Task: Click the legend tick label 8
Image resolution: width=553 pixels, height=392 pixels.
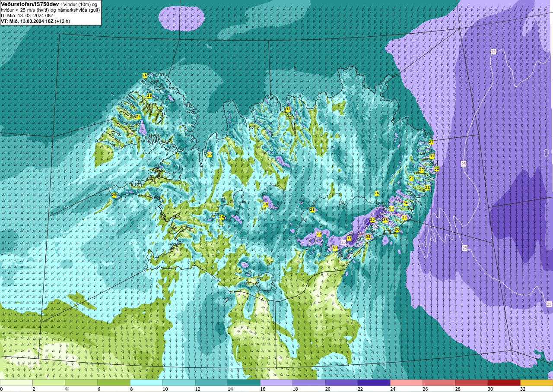Action: pyautogui.click(x=131, y=389)
